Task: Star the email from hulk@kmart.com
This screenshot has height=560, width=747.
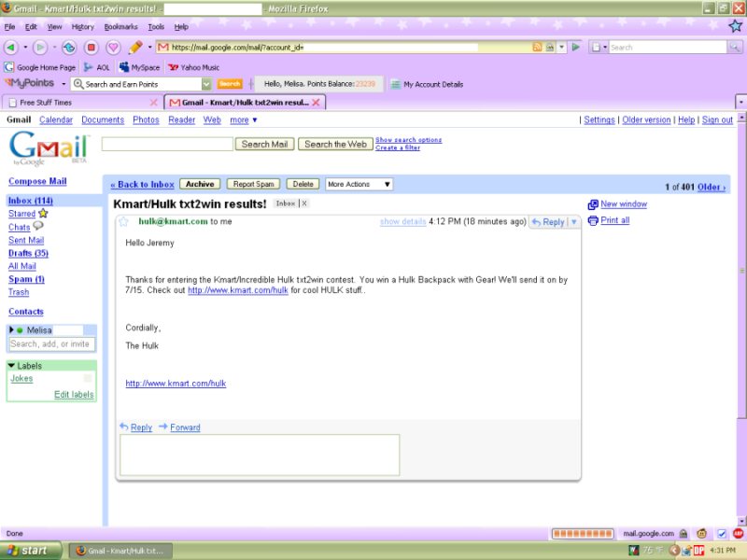Action: 123,222
